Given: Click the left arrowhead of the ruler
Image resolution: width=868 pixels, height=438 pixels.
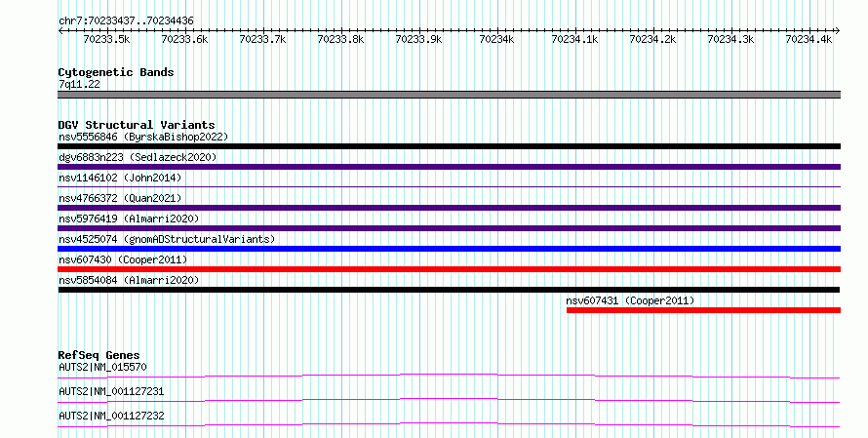Looking at the screenshot, I should pos(60,31).
